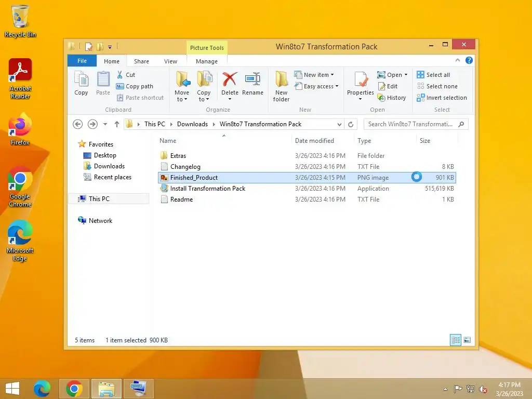Click Select all in Select group
Viewport: 532px width, 399px height.
coord(434,75)
